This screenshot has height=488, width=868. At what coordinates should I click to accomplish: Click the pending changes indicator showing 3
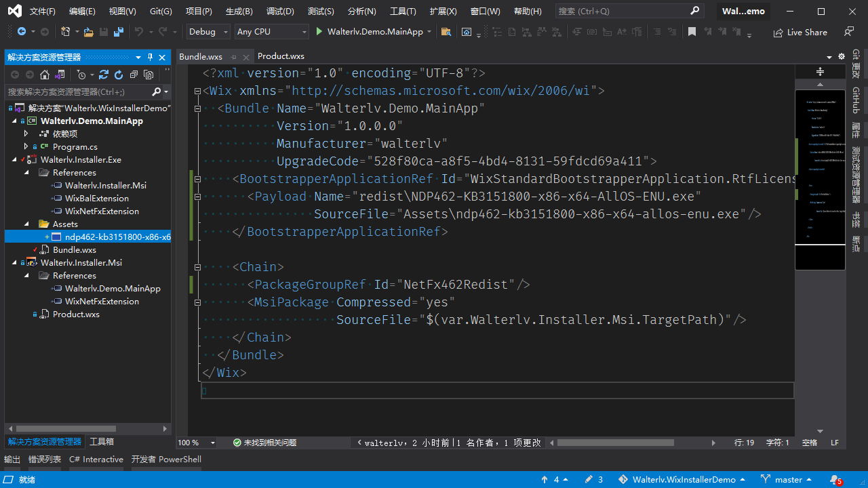[594, 479]
